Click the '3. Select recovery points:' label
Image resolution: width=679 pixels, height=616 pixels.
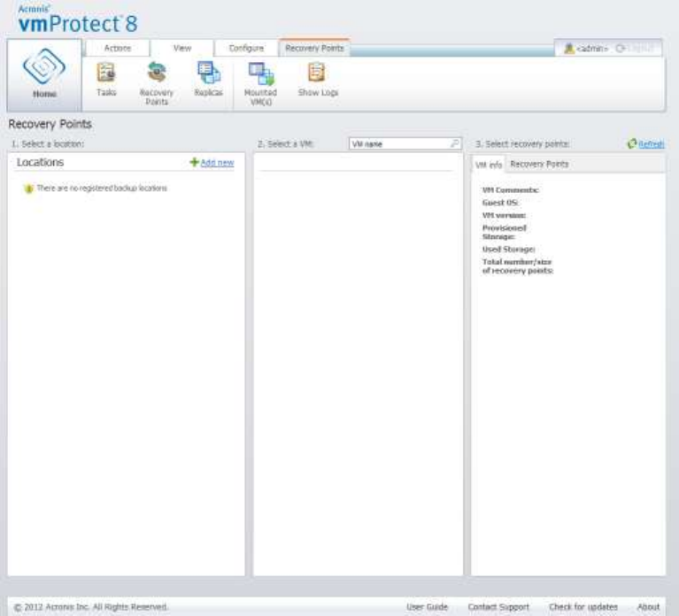[522, 143]
